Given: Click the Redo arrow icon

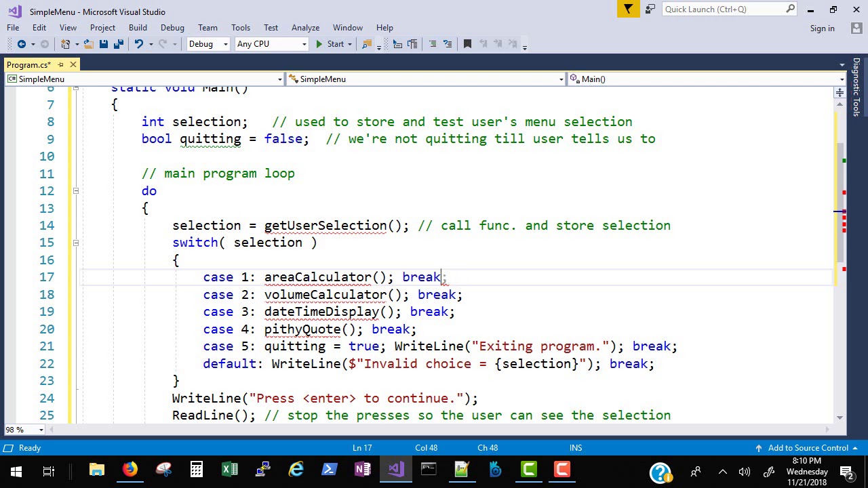Looking at the screenshot, I should [163, 44].
